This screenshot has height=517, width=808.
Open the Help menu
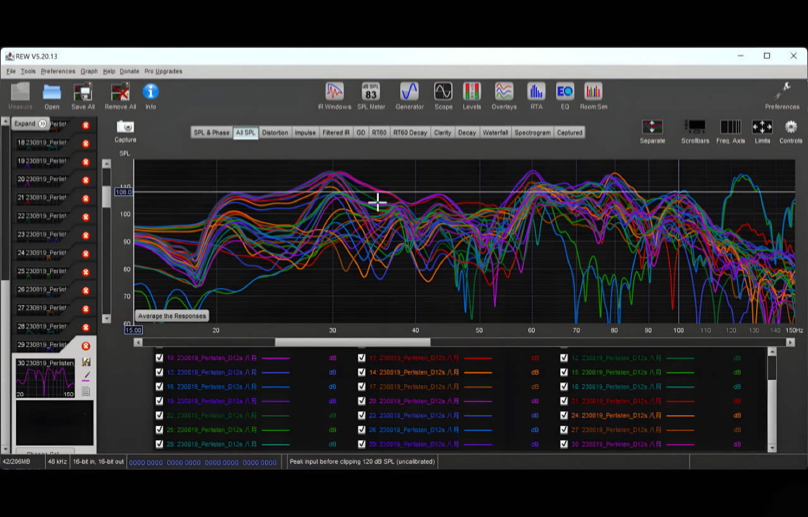point(109,71)
